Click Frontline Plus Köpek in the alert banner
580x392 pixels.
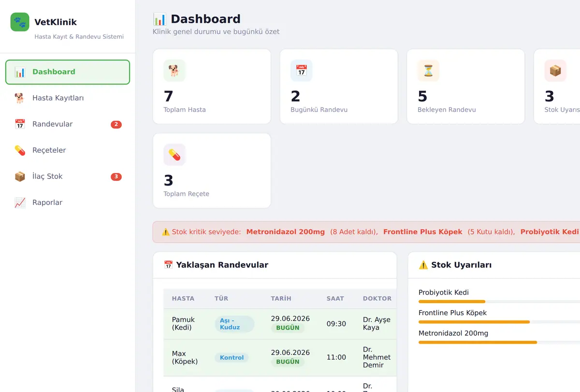(x=423, y=232)
